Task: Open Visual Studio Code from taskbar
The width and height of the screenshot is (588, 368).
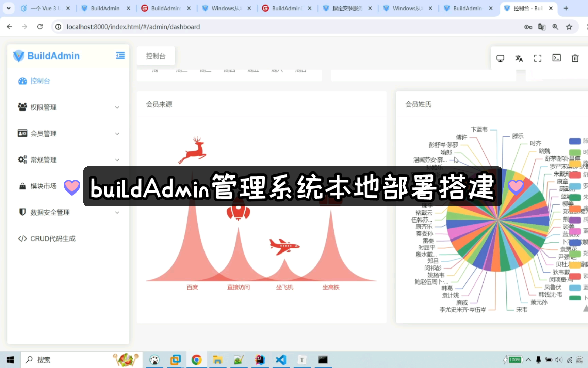Action: click(x=281, y=360)
